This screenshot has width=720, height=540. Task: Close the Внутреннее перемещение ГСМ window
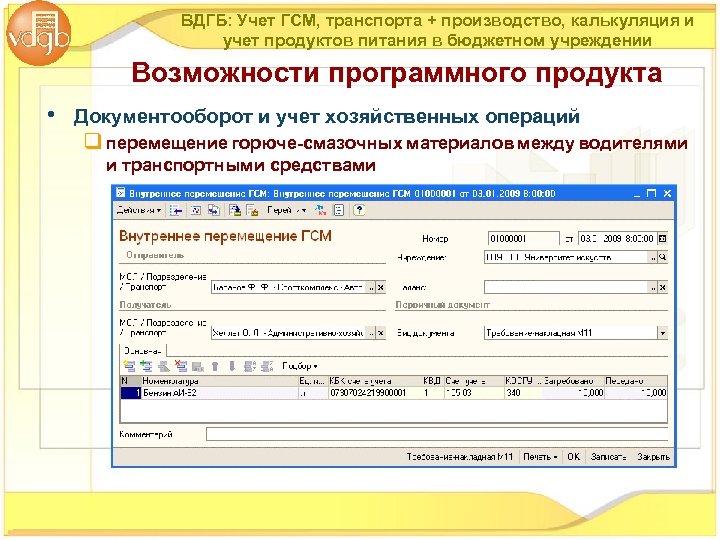667,194
